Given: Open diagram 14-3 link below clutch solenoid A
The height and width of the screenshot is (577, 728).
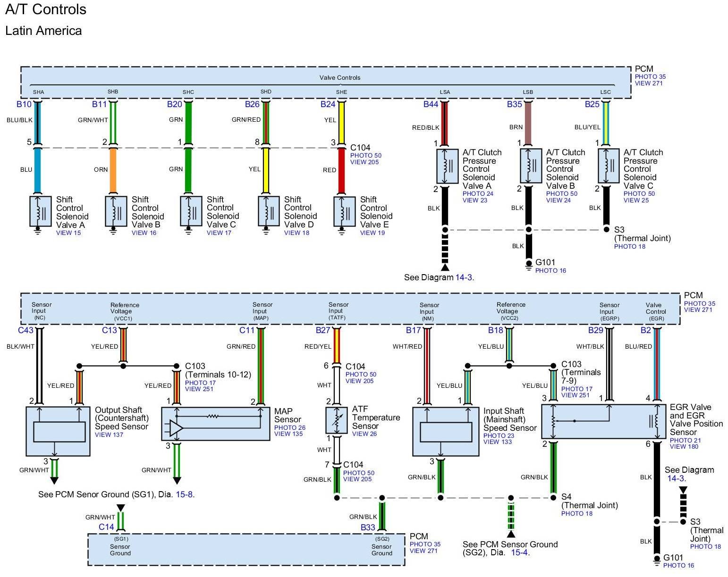Looking at the screenshot, I should pyautogui.click(x=463, y=277).
